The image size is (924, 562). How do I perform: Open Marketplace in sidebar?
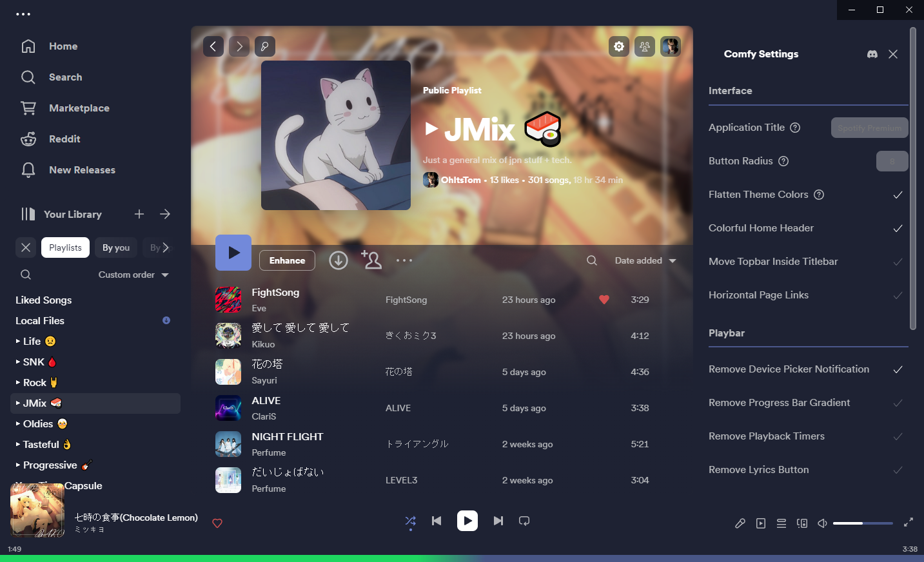pos(64,108)
